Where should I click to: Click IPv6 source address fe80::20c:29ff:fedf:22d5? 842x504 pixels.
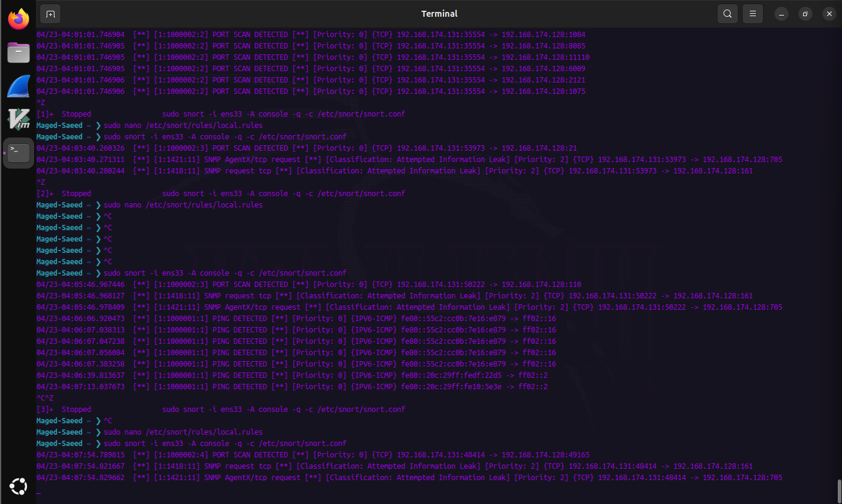pyautogui.click(x=451, y=375)
